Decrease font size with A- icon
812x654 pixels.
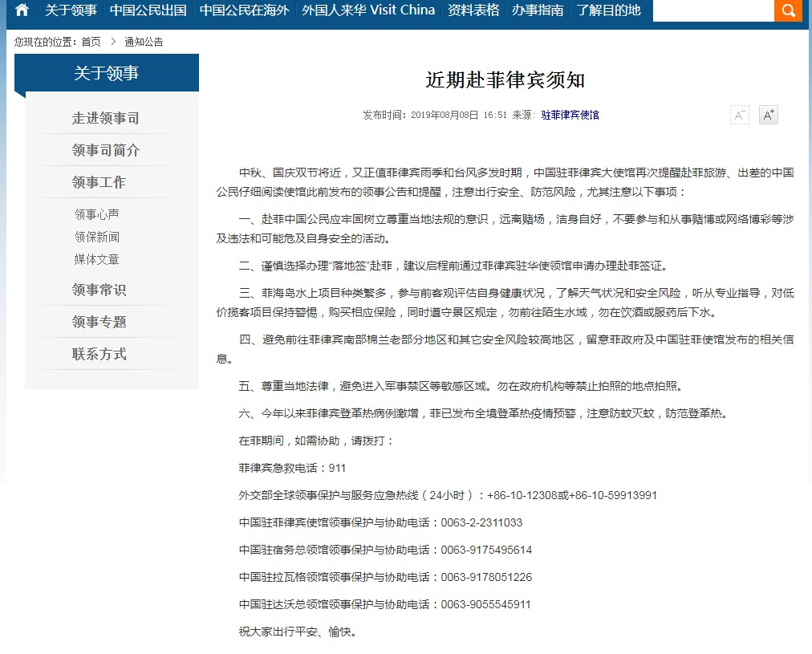740,115
